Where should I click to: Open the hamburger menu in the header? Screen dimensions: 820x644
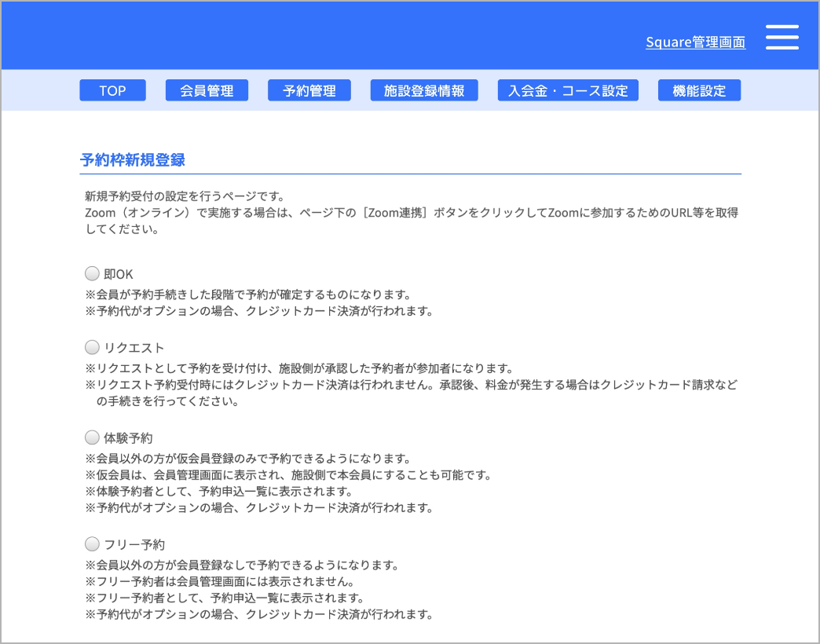pyautogui.click(x=782, y=38)
